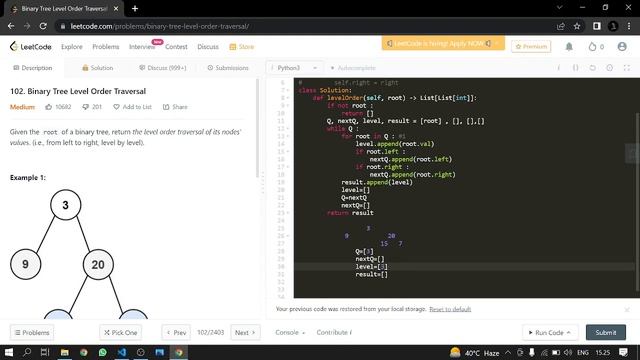Image resolution: width=640 pixels, height=360 pixels.
Task: Go to Prev problem
Action: (x=176, y=332)
